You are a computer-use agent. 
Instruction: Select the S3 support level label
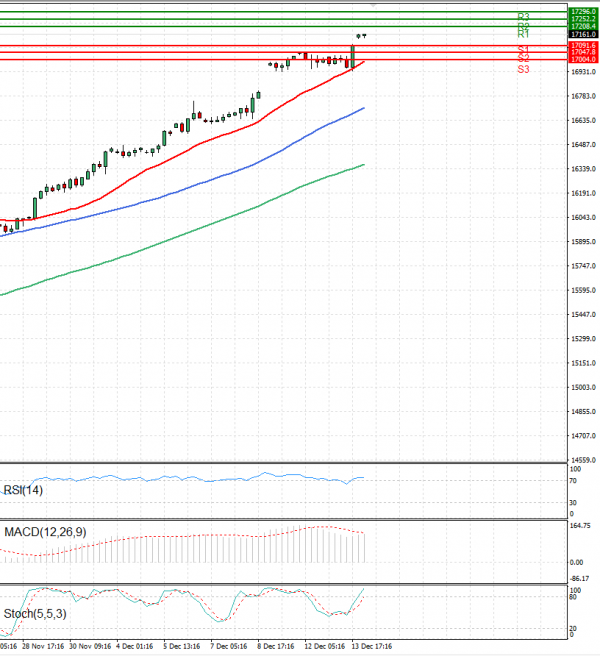pyautogui.click(x=523, y=69)
